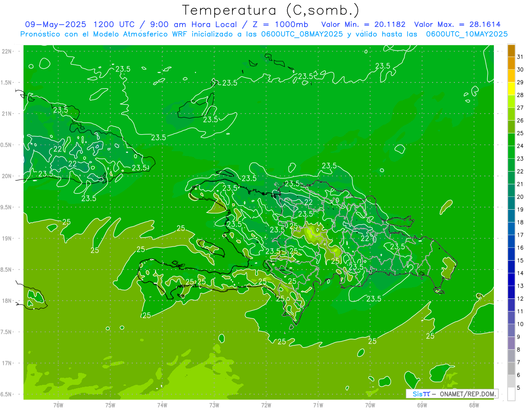The width and height of the screenshot is (532, 411).
Task: Click the "Valor Max. = 28.1614" value
Action: (458, 24)
